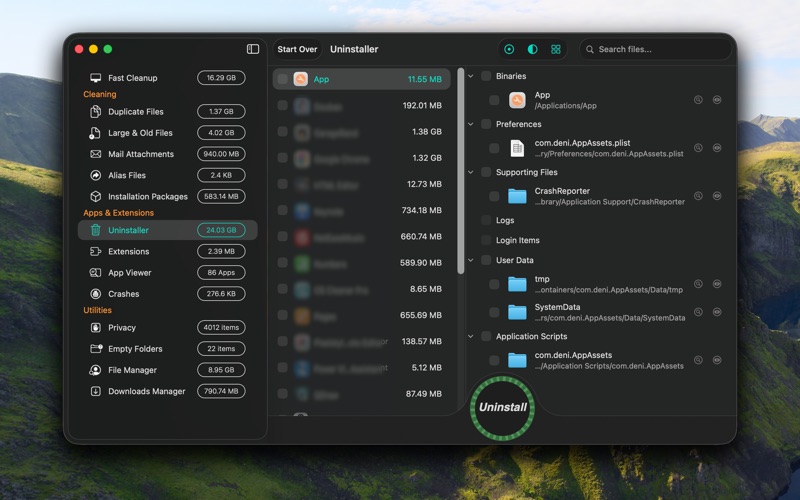800x500 pixels.
Task: Collapse the User Data section chevron
Action: (471, 260)
